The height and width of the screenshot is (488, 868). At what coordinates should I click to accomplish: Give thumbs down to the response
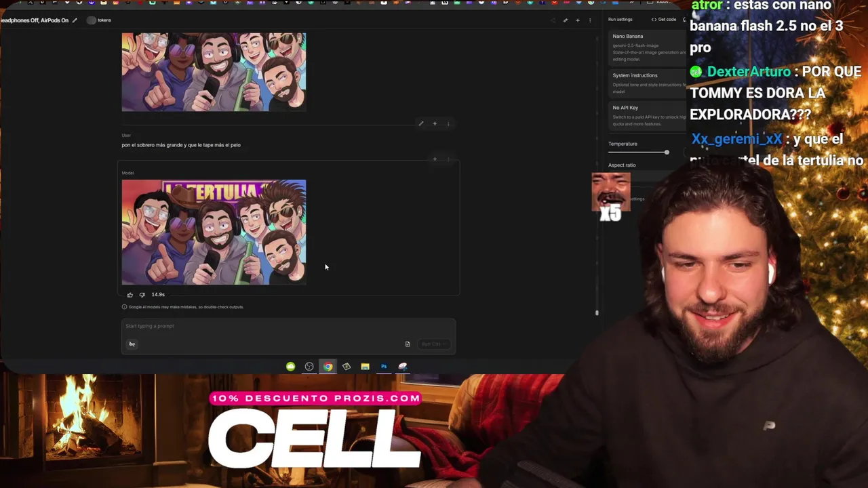tap(142, 295)
